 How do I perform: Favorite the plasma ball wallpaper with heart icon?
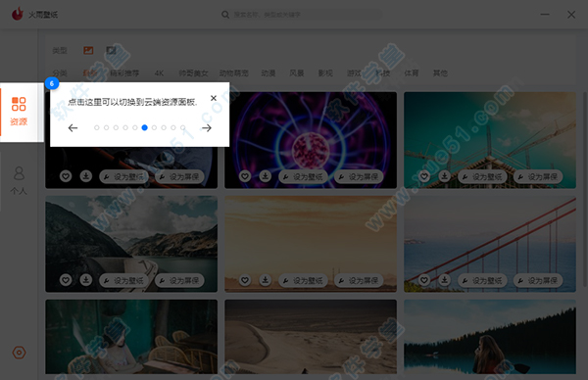coord(245,176)
